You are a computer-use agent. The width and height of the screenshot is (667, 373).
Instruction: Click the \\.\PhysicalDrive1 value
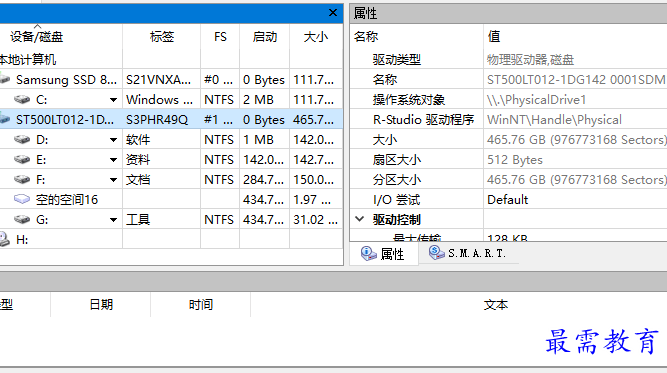pyautogui.click(x=536, y=100)
